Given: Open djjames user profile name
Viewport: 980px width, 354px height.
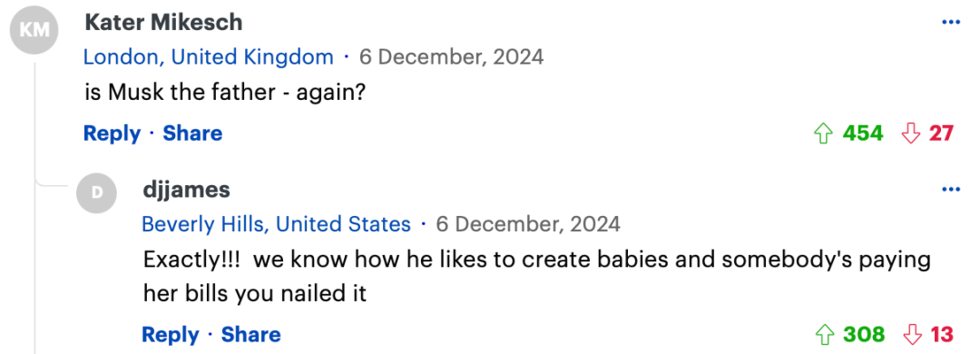Looking at the screenshot, I should 186,190.
